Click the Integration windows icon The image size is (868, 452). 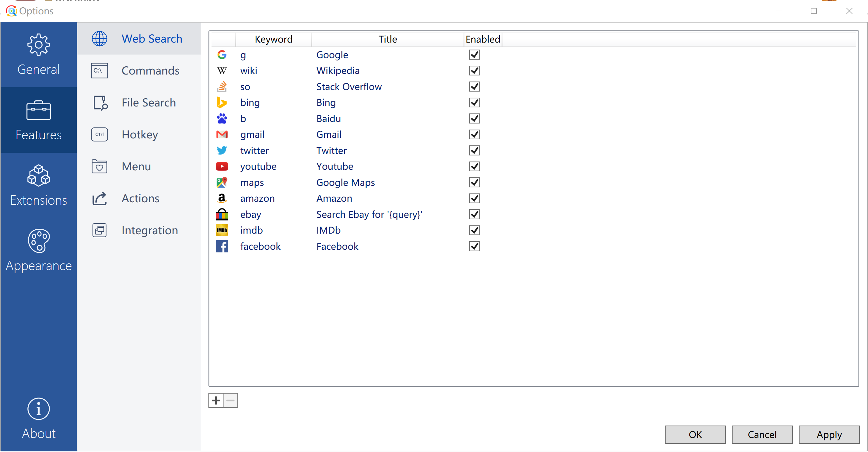click(x=100, y=230)
